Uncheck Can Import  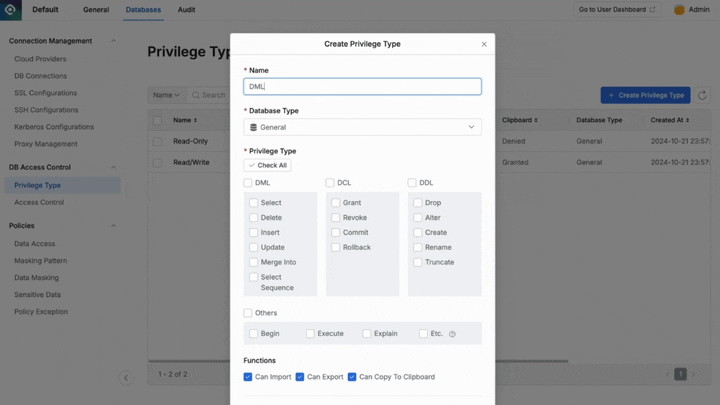pyautogui.click(x=248, y=377)
